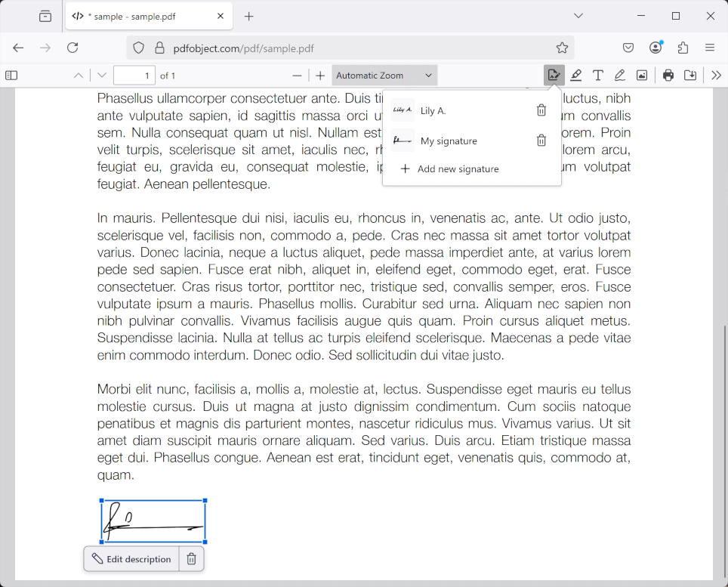Open the secondary tools chevron menu
Image resolution: width=728 pixels, height=587 pixels.
[x=716, y=76]
